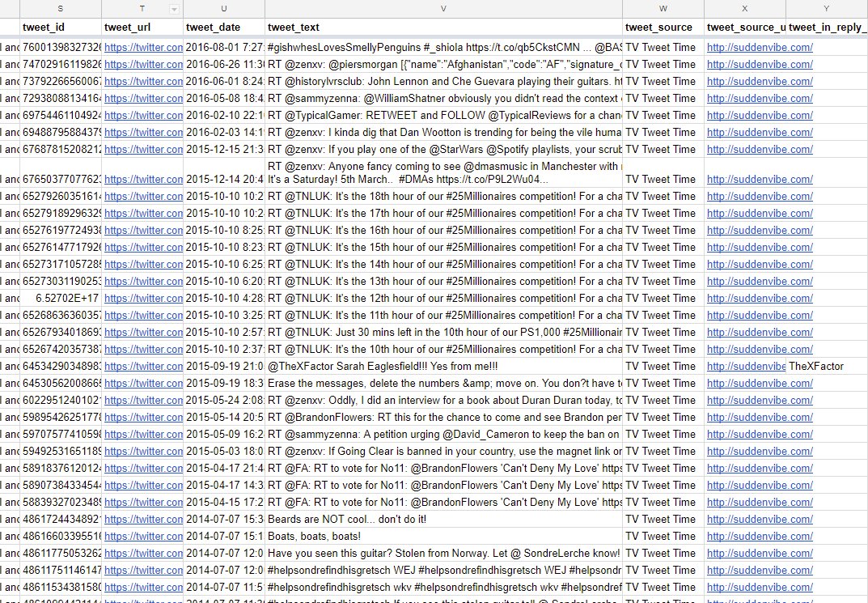Image resolution: width=868 pixels, height=603 pixels.
Task: Select the date cell 2016-05-08 18:4
Action: point(223,98)
